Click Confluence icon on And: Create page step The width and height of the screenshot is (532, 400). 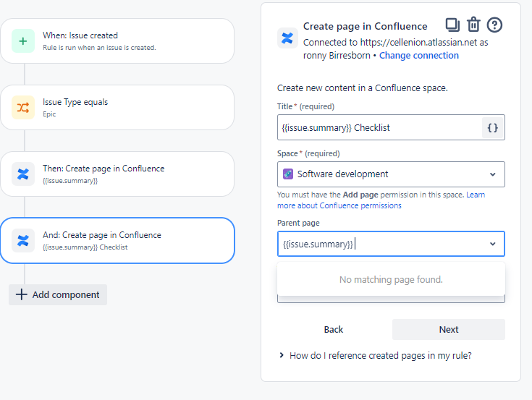pyautogui.click(x=23, y=240)
